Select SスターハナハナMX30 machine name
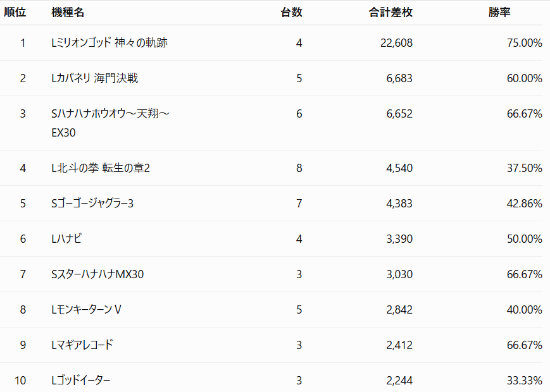Viewport: 550px width, 392px height. pyautogui.click(x=97, y=274)
